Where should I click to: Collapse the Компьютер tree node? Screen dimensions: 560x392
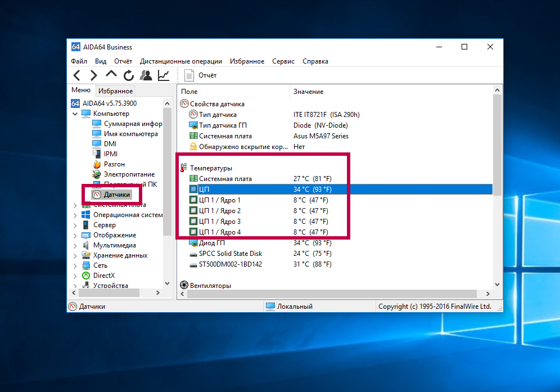click(x=75, y=114)
